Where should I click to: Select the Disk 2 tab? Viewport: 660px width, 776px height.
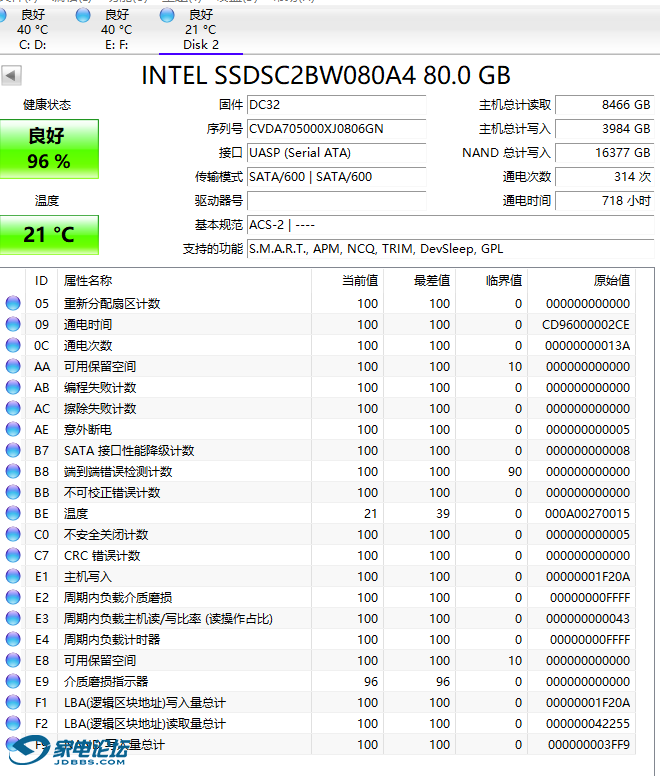tap(200, 30)
